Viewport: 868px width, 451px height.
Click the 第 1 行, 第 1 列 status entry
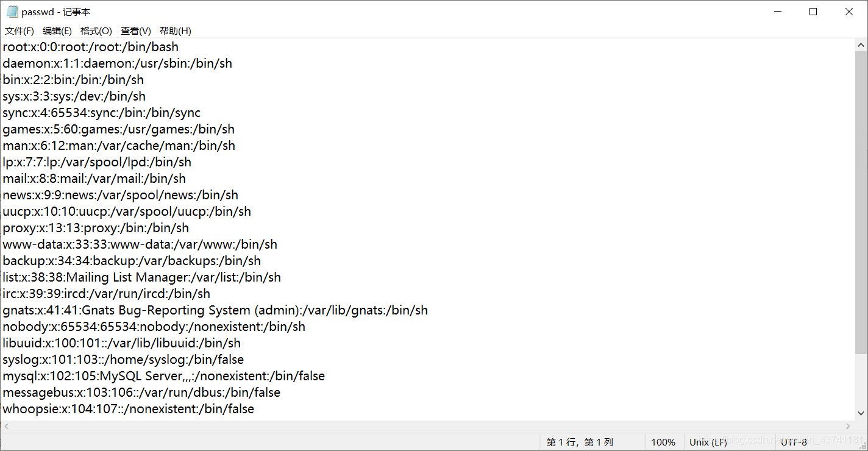(580, 442)
